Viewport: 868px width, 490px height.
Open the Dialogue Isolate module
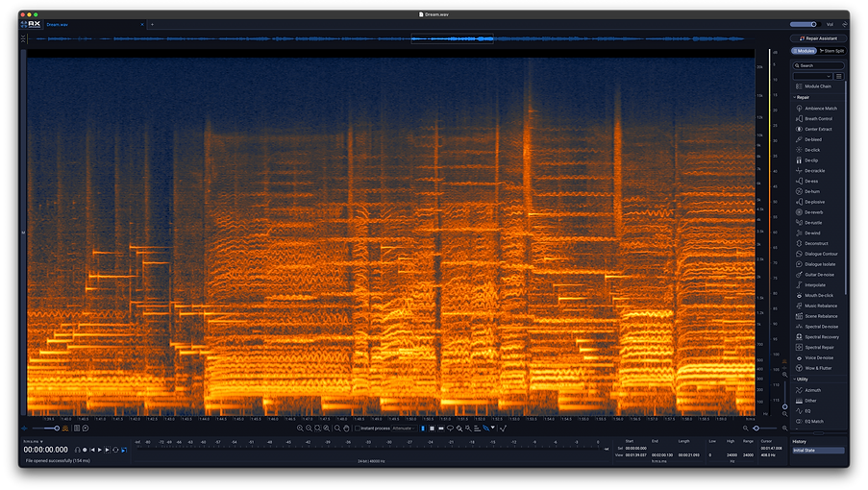[x=816, y=264]
